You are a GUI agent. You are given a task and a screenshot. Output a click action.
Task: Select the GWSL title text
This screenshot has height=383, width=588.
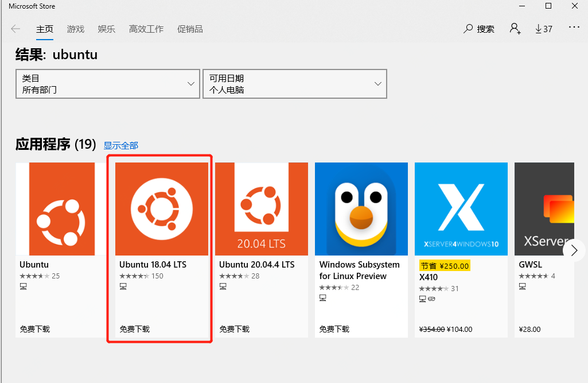(x=530, y=265)
